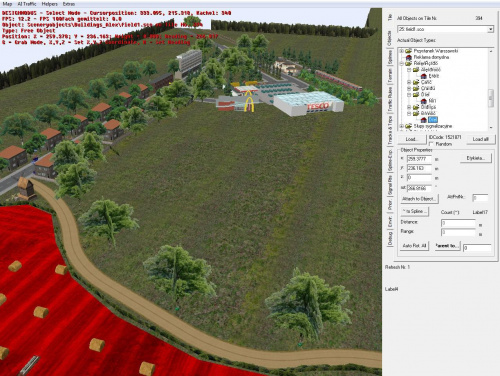Open the AI Traffic menu
Screen dimensions: 500x376
pos(27,4)
